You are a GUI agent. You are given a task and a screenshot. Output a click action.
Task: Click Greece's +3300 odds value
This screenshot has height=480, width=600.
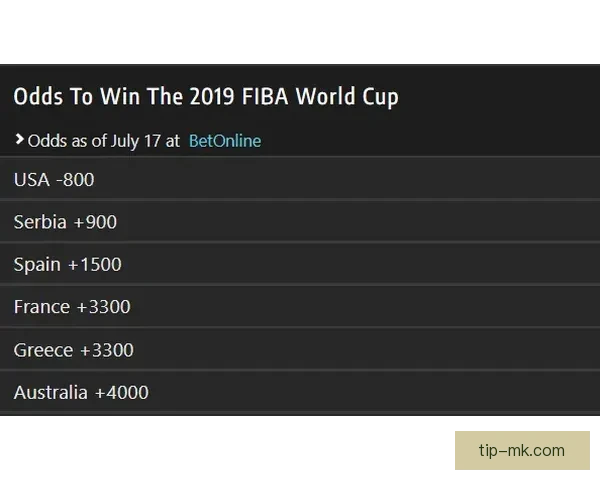tap(106, 350)
